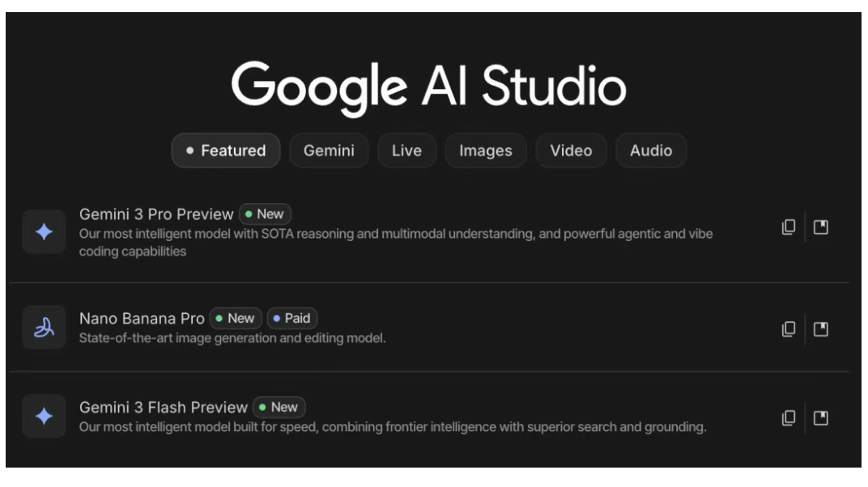Copy the Nano Banana Pro model ID
Image resolution: width=868 pixels, height=487 pixels.
point(788,328)
